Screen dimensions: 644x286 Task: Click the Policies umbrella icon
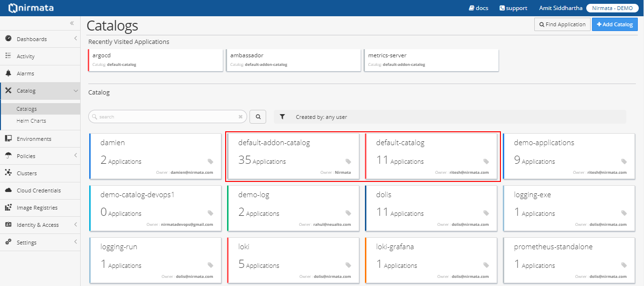tap(8, 156)
